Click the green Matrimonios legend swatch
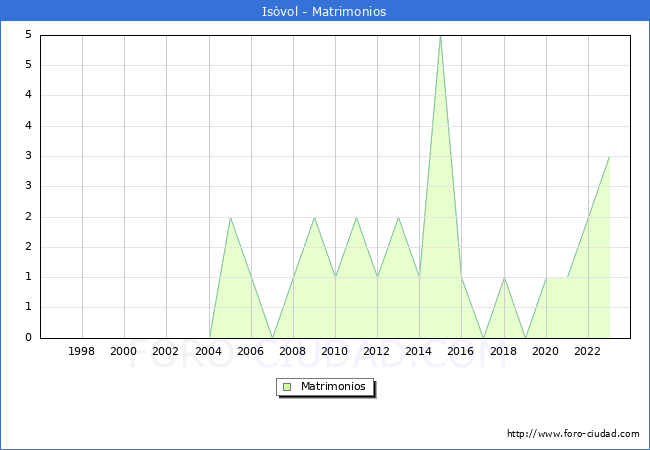Image resolution: width=650 pixels, height=450 pixels. click(x=287, y=386)
